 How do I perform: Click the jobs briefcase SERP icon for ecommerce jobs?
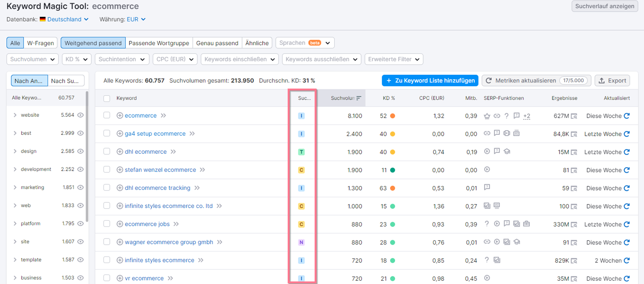(526, 224)
